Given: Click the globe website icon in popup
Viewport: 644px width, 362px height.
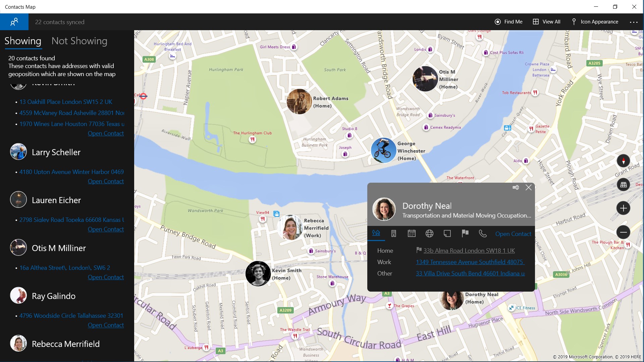Looking at the screenshot, I should point(429,234).
